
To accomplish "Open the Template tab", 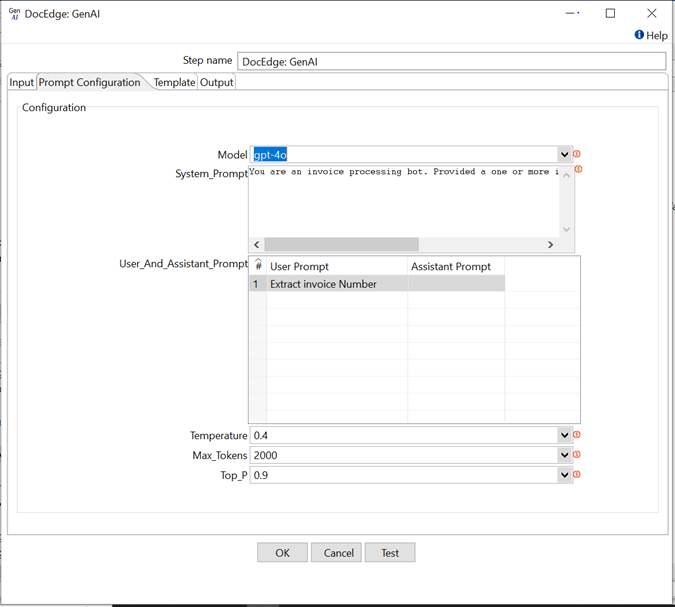I will pos(174,82).
